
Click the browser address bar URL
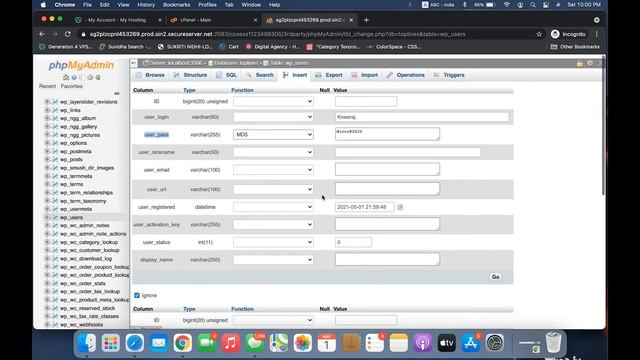point(278,34)
